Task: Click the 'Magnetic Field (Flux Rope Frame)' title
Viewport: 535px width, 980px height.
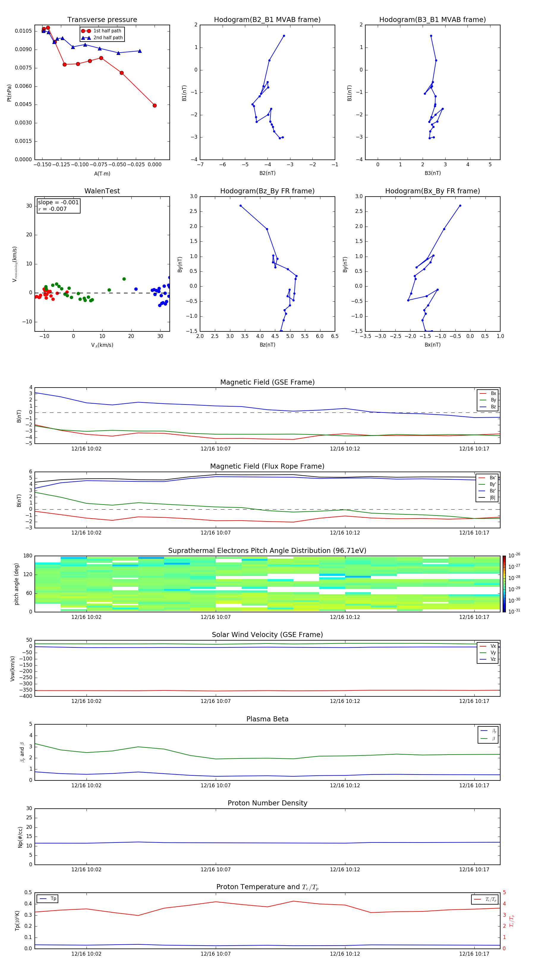Action: coord(267,467)
